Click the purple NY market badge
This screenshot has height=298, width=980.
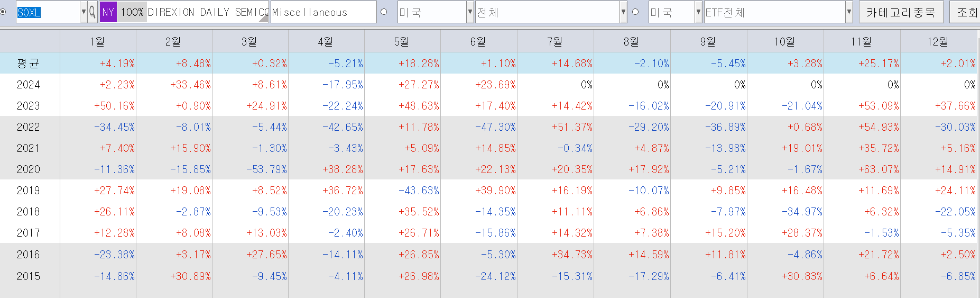108,12
